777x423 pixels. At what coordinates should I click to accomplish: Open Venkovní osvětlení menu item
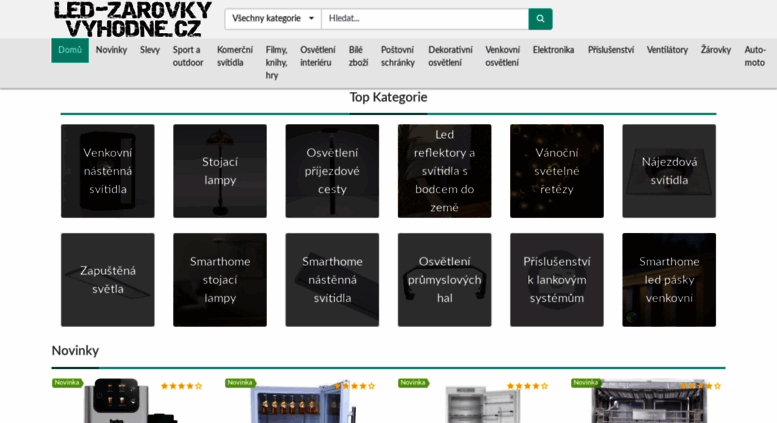(502, 56)
